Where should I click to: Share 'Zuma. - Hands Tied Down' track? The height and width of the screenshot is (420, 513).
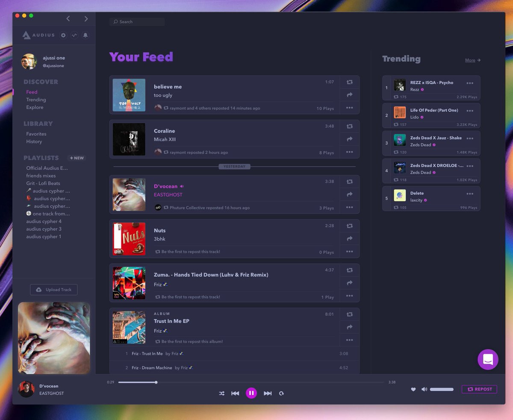coord(350,283)
